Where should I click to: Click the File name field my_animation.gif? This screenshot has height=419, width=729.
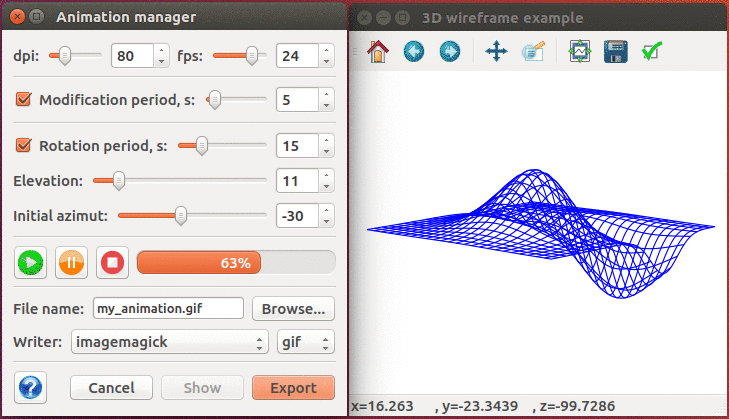168,308
